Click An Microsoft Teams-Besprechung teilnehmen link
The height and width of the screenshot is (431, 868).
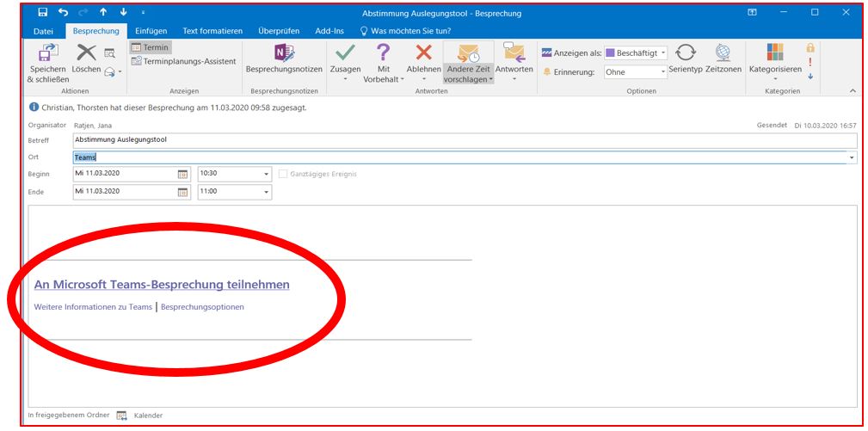162,285
